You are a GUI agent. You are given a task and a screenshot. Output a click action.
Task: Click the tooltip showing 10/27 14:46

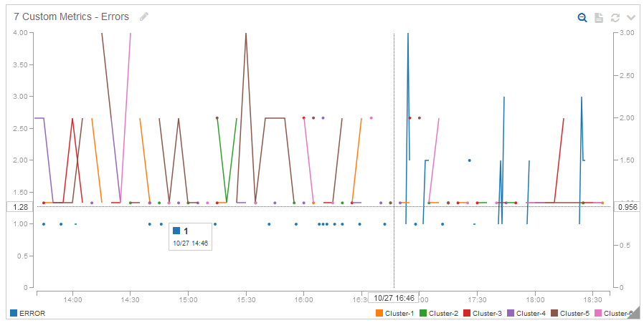191,237
